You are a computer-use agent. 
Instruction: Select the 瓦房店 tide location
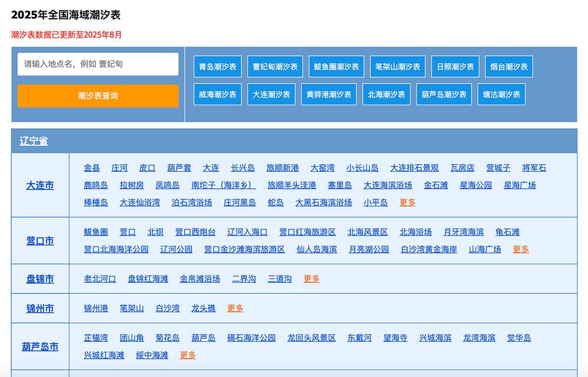(x=462, y=168)
